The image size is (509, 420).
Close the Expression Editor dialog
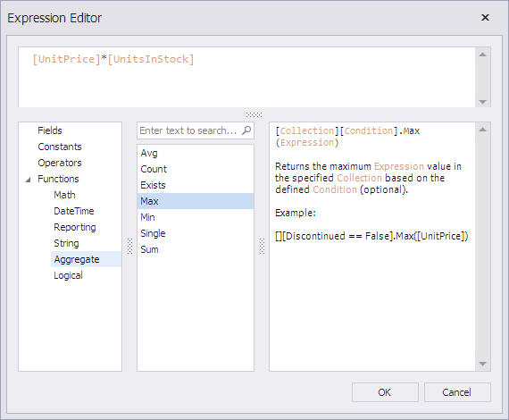pos(485,18)
